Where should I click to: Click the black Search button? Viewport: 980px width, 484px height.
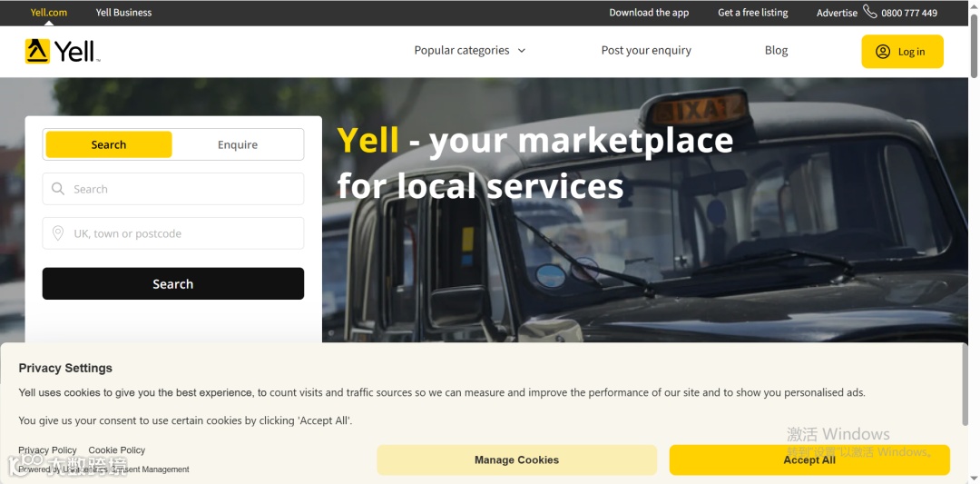(x=173, y=284)
